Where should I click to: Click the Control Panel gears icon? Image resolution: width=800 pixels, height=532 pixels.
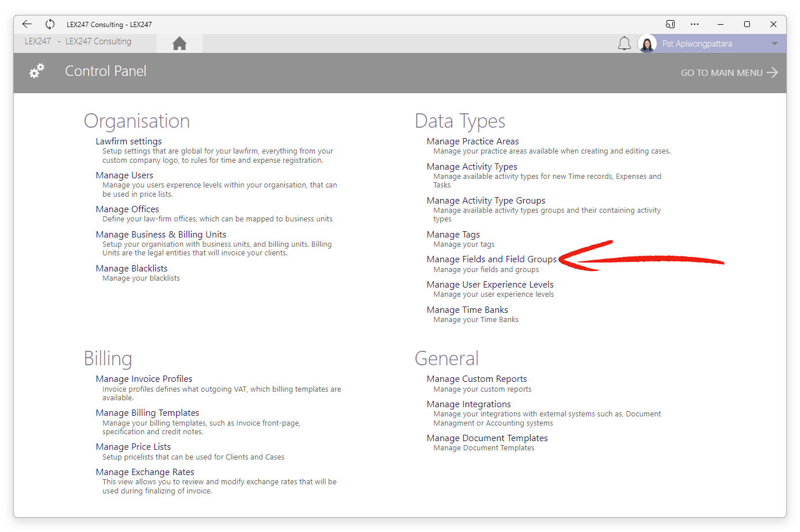point(37,71)
